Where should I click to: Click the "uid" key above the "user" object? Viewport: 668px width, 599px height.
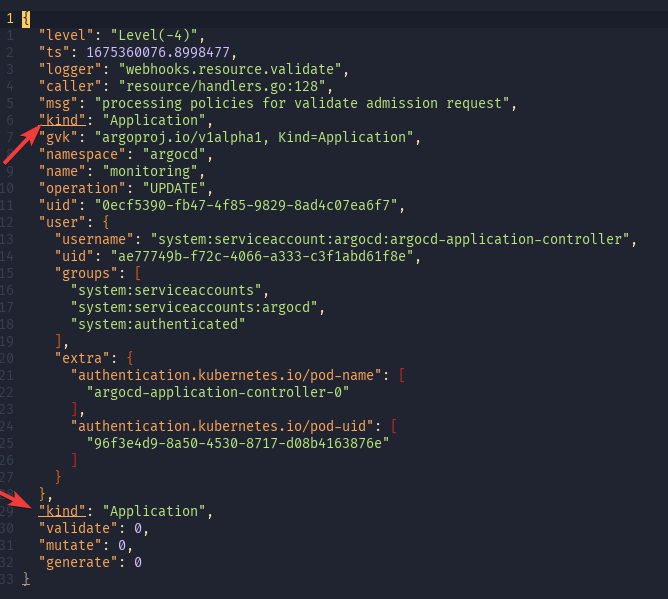[58, 205]
